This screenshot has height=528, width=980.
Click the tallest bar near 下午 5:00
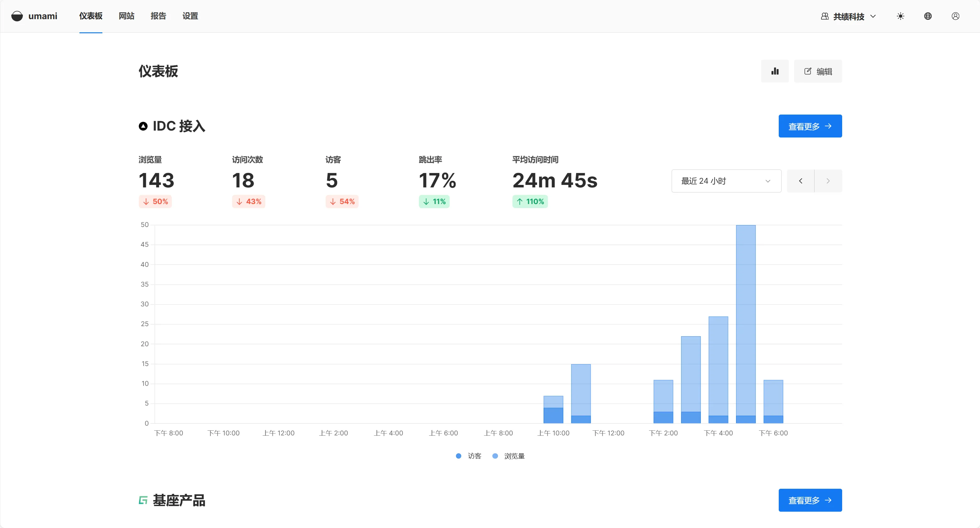tap(746, 324)
